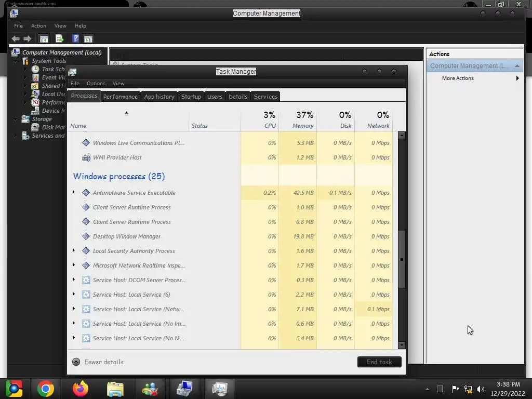Expand Service Host: Local Service (6) row
Viewport: 532px width, 399px height.
(74, 294)
